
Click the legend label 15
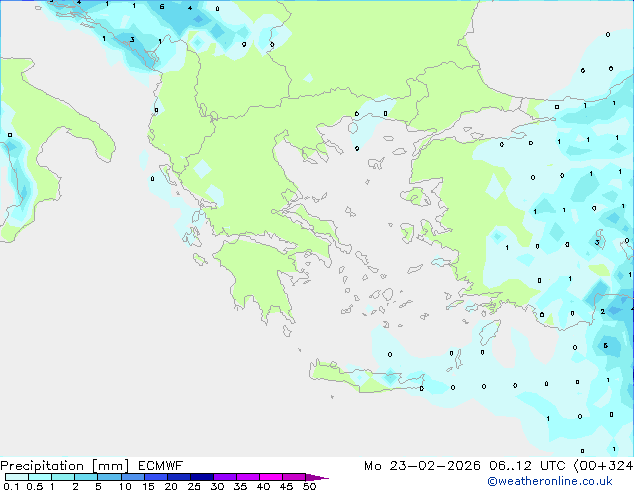(x=148, y=486)
